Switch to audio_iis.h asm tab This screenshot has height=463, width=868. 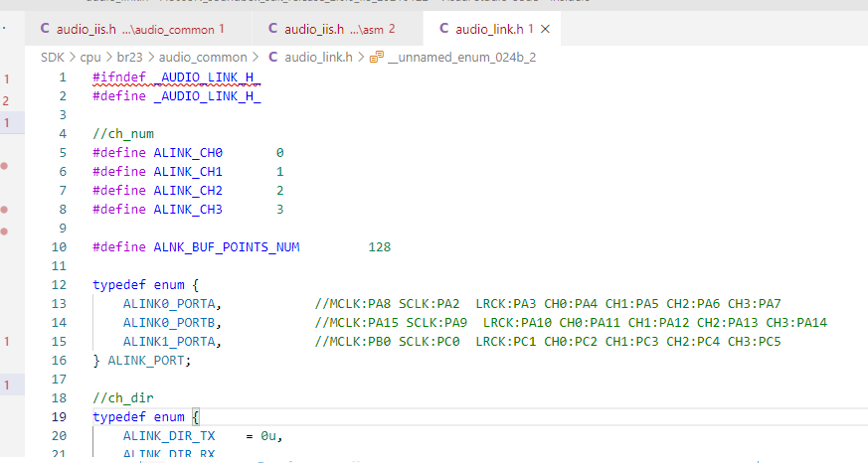[338, 29]
